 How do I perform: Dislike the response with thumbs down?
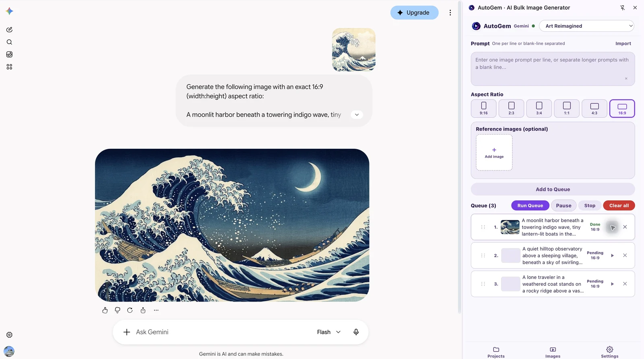(x=118, y=310)
